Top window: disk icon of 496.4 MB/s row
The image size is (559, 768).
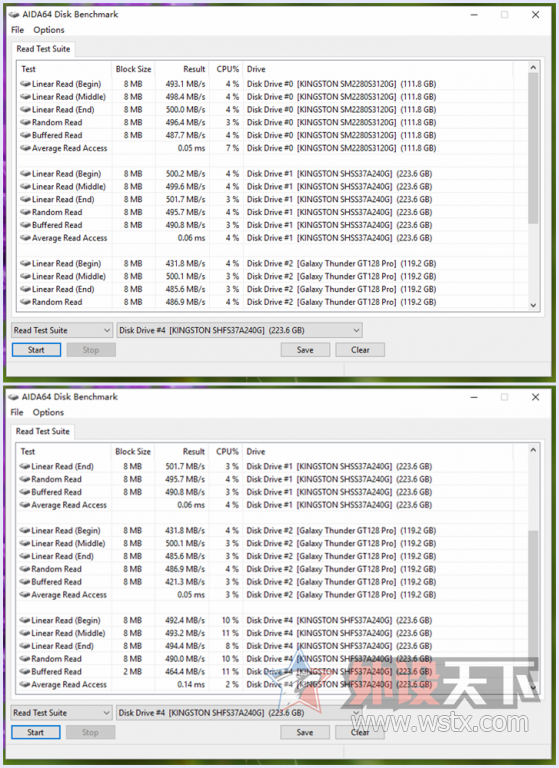click(25, 122)
